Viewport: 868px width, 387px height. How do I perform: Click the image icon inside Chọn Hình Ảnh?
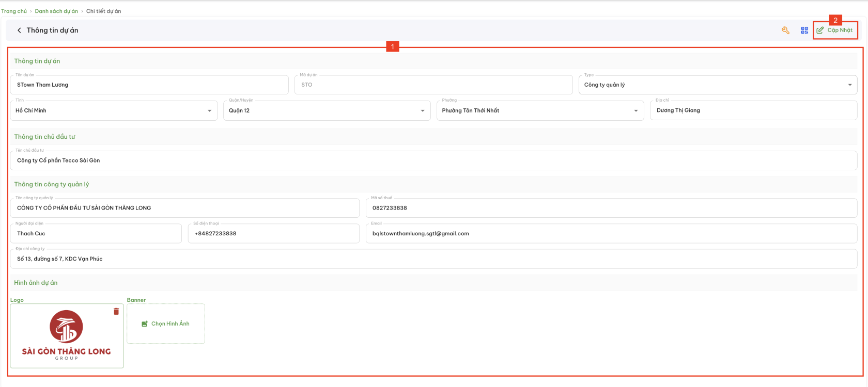point(145,324)
